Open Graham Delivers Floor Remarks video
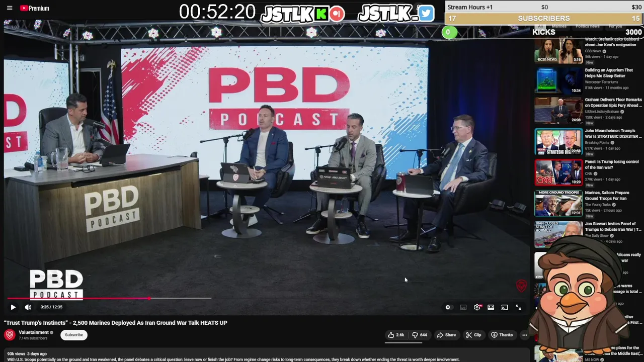This screenshot has height=362, width=644. coord(613,103)
